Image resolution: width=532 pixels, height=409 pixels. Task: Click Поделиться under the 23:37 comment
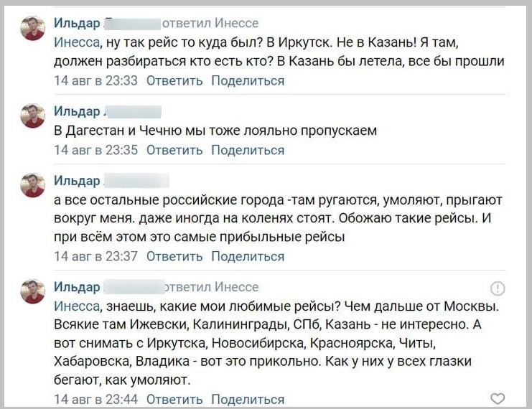click(x=248, y=256)
